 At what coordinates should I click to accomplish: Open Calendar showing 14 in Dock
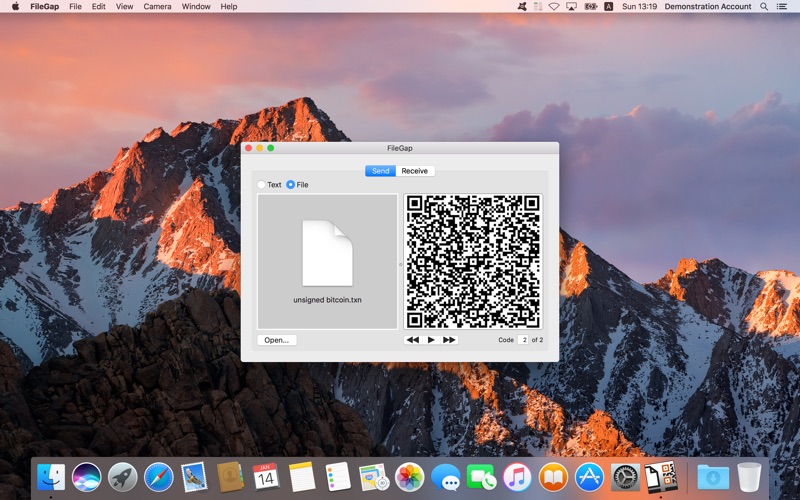266,477
